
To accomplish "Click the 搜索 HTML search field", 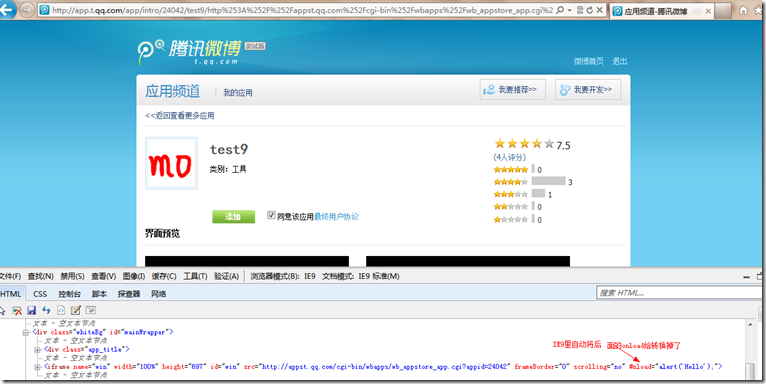I will (x=680, y=293).
